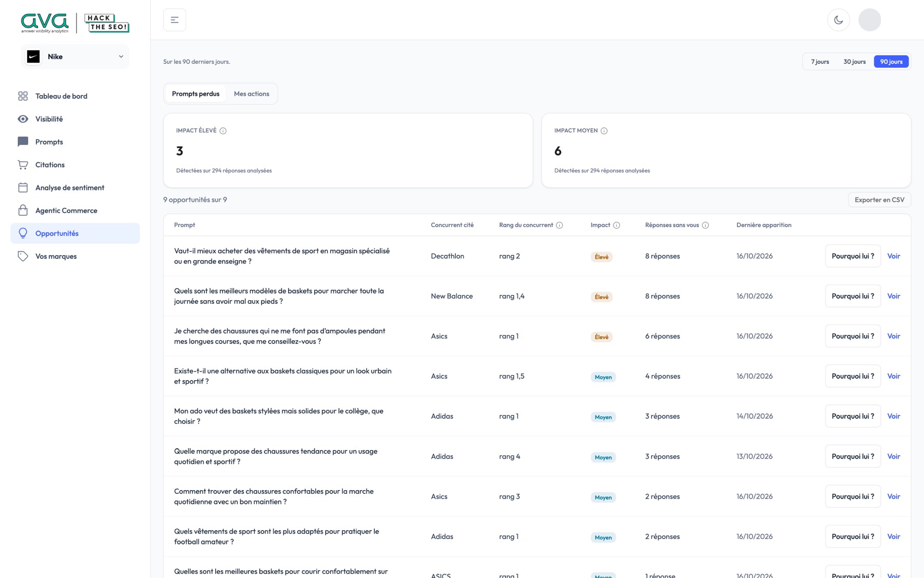Click the Élevé badge in Decathlon row

(602, 257)
